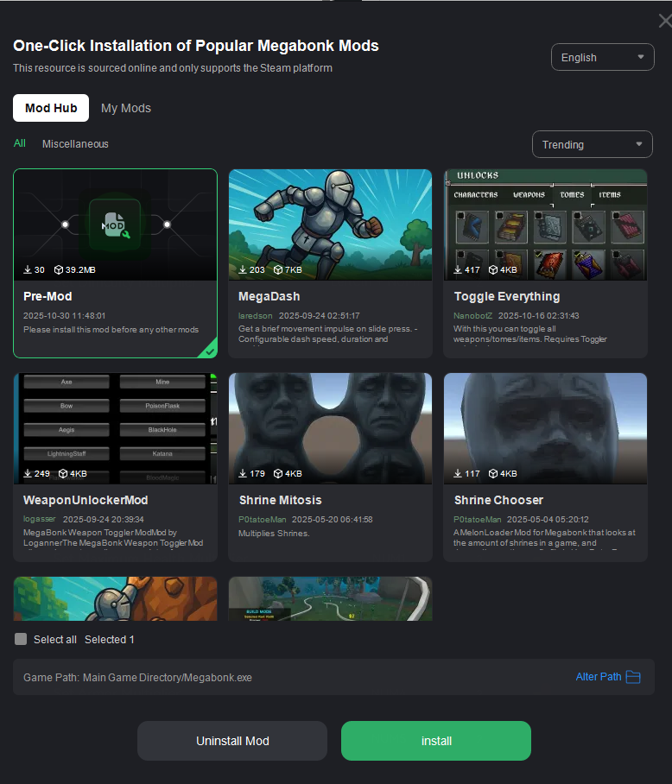
Task: Enable the Select all checkbox
Action: coord(21,640)
